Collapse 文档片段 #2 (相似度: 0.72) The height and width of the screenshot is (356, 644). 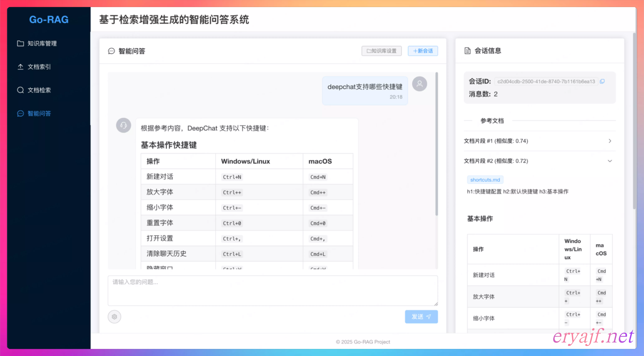(x=540, y=161)
